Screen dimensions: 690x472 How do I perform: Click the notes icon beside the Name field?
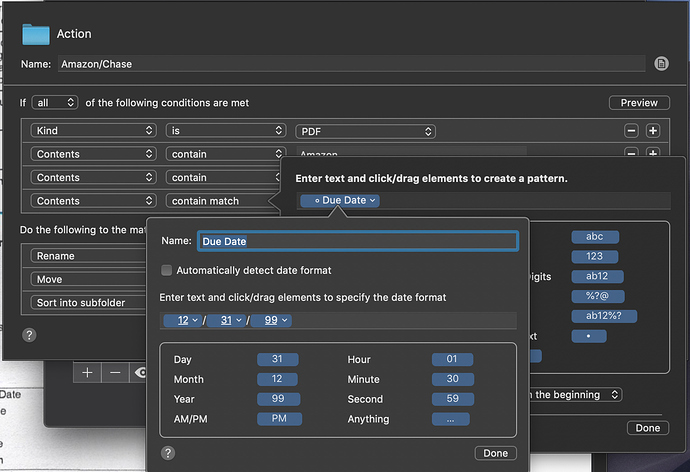tap(661, 64)
